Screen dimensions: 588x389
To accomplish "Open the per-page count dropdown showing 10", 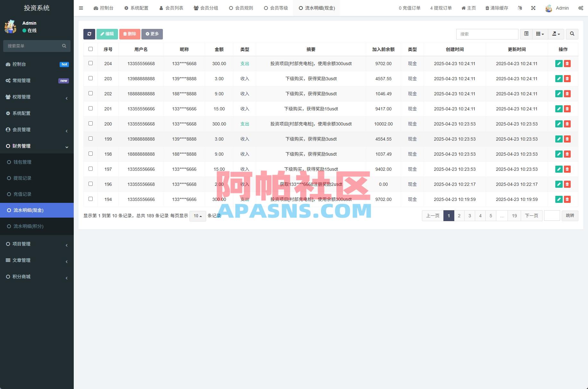I will click(x=197, y=216).
